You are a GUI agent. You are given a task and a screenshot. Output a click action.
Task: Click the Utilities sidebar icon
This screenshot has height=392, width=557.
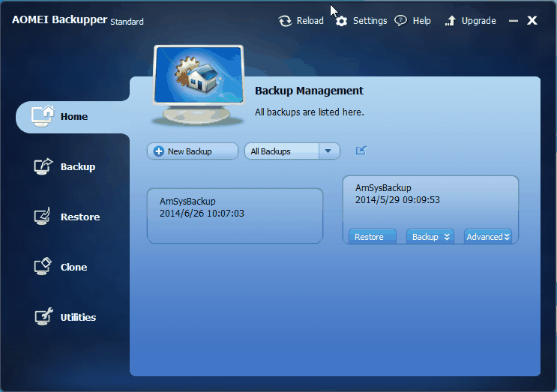pos(43,316)
